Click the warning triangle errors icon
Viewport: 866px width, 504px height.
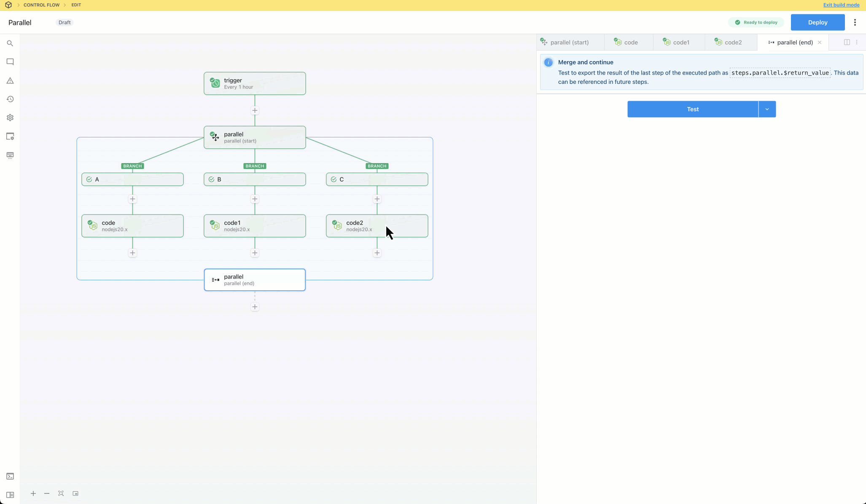tap(10, 80)
